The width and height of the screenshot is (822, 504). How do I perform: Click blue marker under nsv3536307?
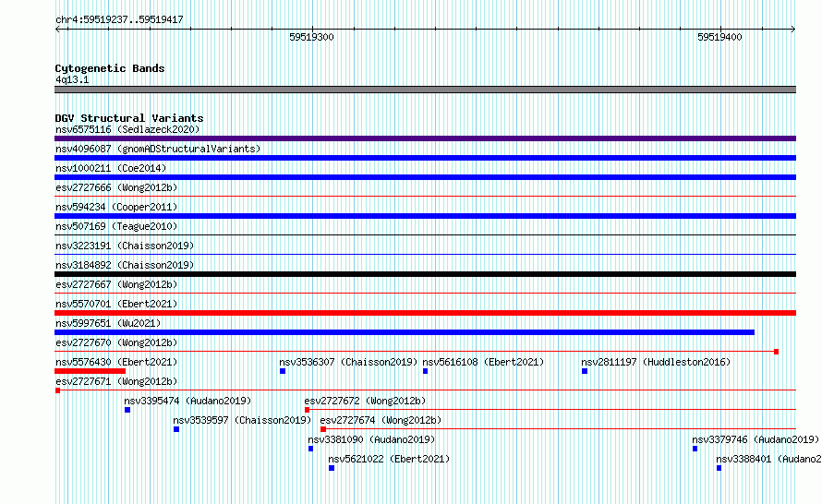click(x=283, y=371)
